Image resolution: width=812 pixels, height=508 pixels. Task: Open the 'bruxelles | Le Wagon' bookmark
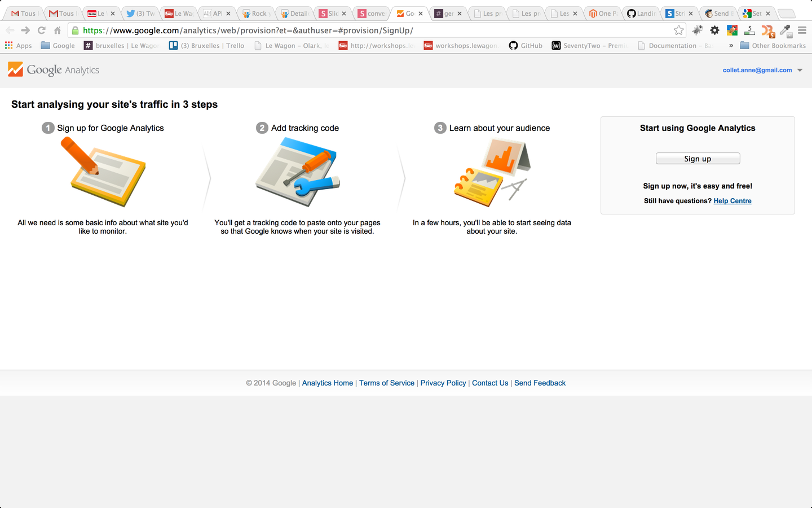(122, 46)
